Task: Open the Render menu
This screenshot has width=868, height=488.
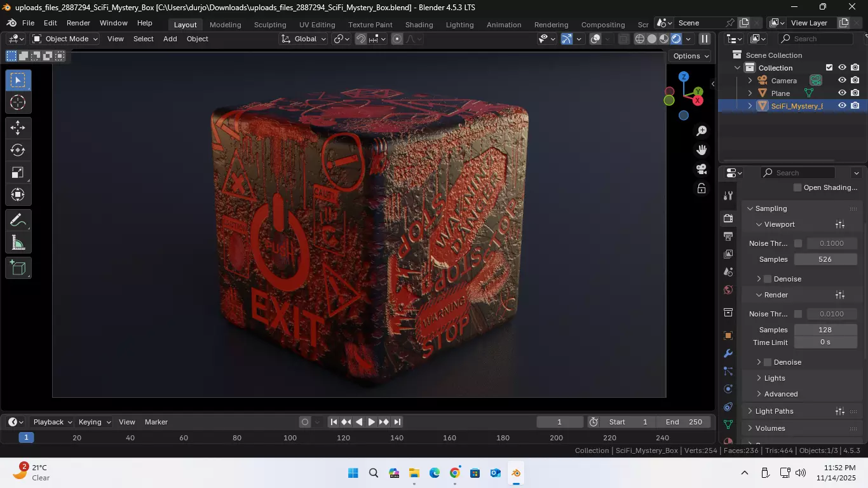Action: (78, 23)
